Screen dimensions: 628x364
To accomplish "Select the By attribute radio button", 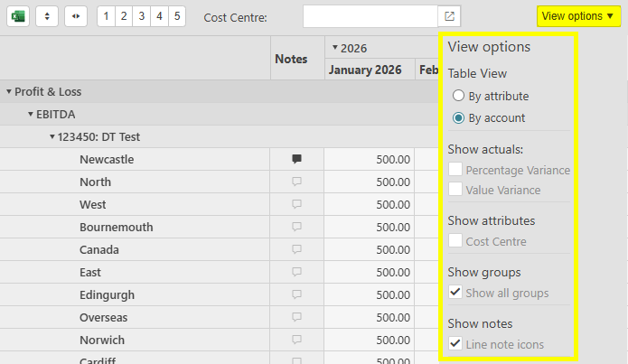I will 459,96.
